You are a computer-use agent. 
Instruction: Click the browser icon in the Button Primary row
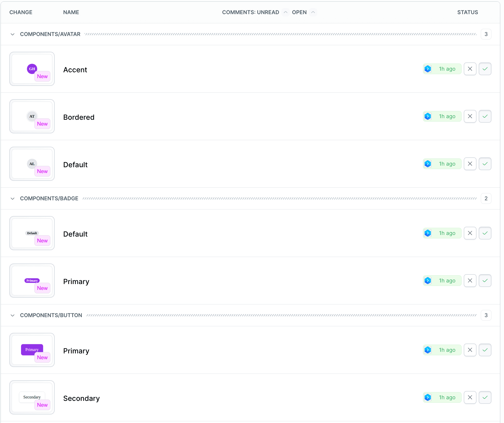tap(428, 350)
